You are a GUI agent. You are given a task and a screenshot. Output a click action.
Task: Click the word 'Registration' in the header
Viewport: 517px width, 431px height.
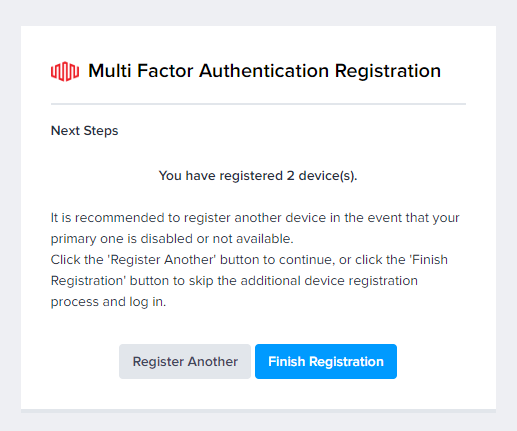[388, 71]
